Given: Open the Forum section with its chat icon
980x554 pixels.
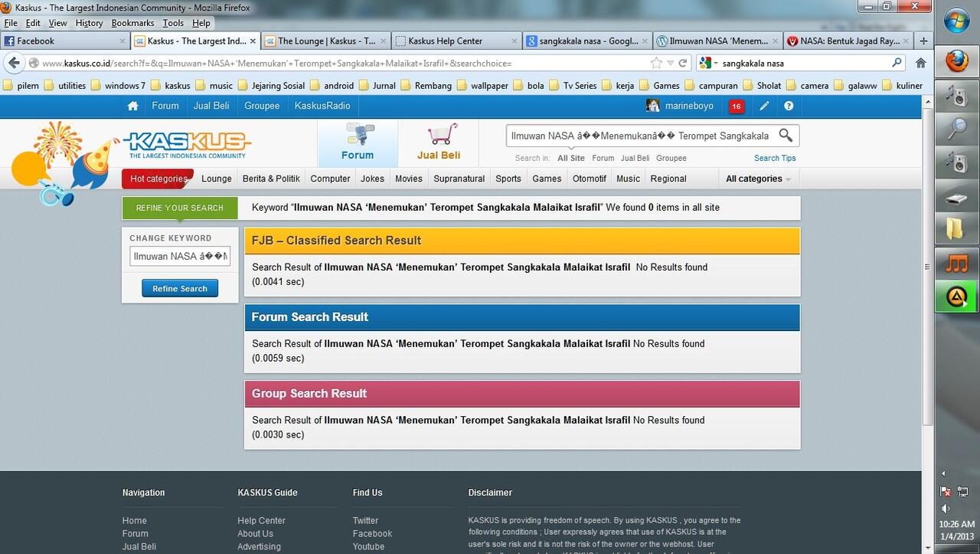Looking at the screenshot, I should coord(358,143).
